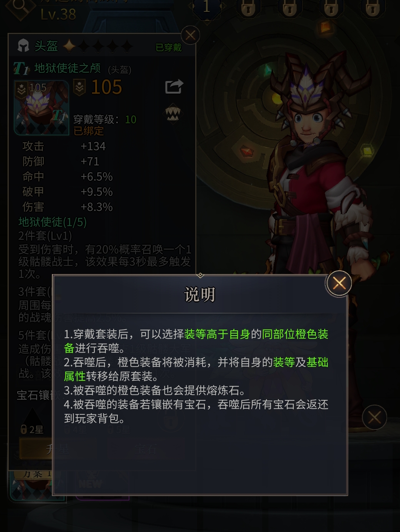Close the 说明 explanation dialog
The height and width of the screenshot is (532, 400).
point(339,283)
